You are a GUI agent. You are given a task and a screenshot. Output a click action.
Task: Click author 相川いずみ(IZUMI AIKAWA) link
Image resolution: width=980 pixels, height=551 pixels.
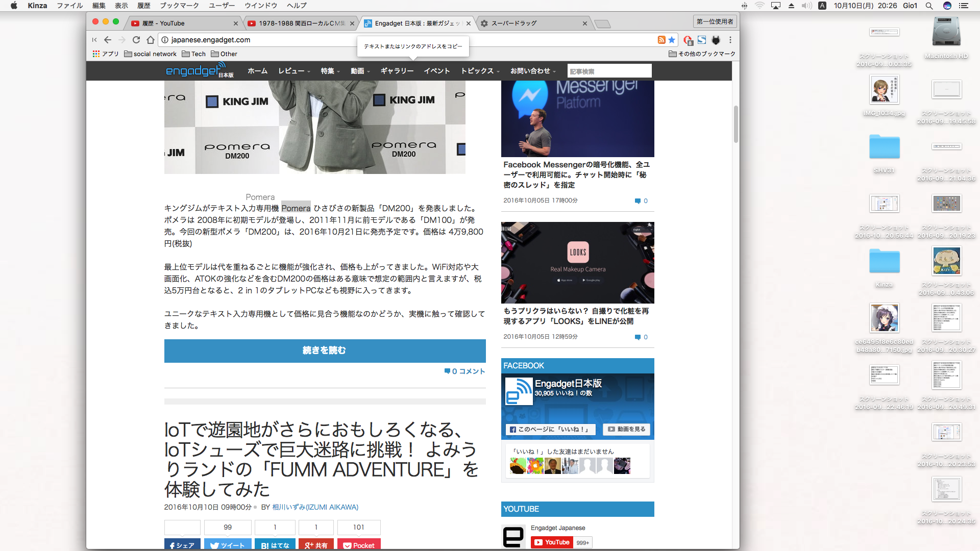click(x=315, y=507)
